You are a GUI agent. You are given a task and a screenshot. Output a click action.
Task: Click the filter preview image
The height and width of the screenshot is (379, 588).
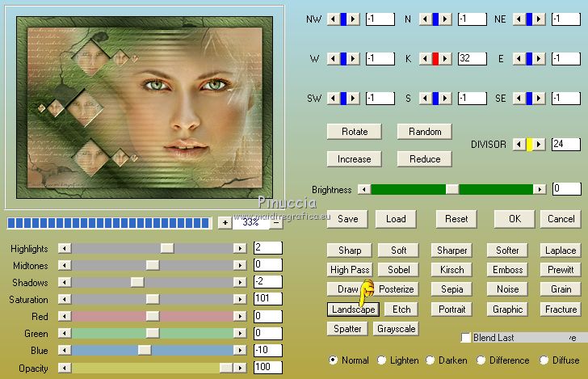click(145, 107)
